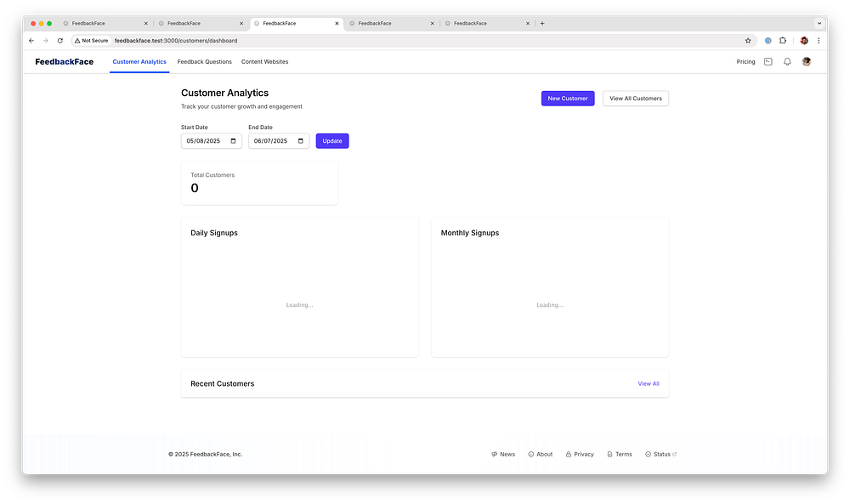Open the blue password manager extension icon
Viewport: 850px width, 504px height.
[768, 41]
